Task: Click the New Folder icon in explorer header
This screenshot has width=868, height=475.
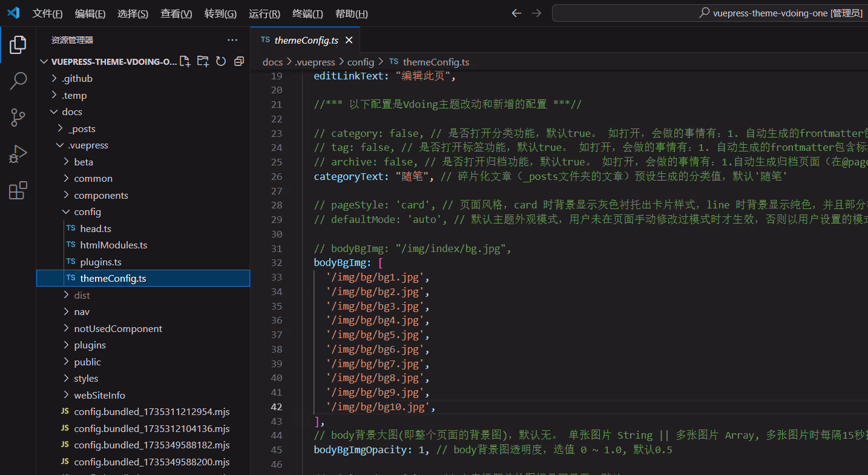Action: click(x=203, y=61)
